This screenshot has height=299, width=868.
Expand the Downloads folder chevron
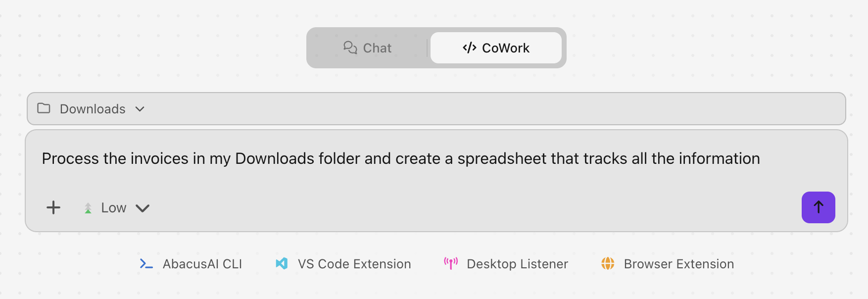[x=140, y=109]
